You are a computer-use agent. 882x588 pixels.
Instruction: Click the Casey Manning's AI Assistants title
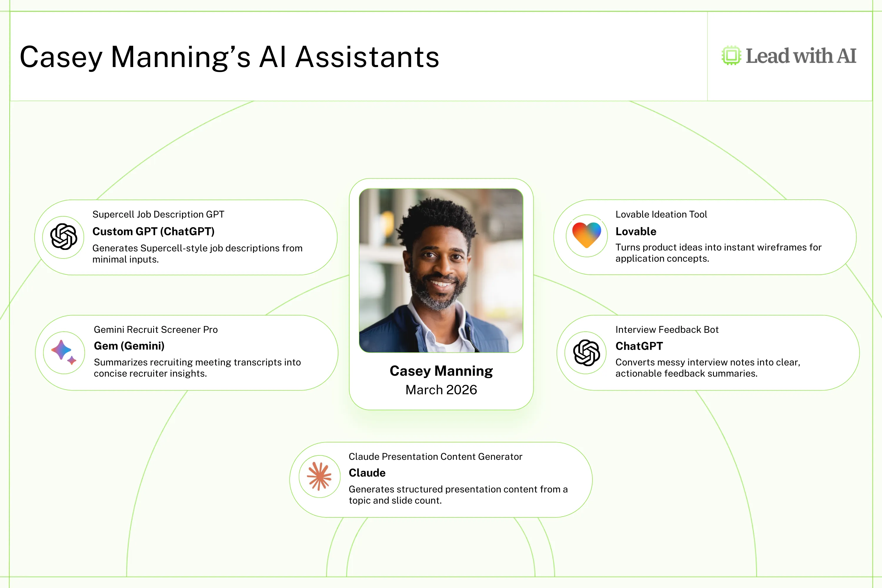click(230, 57)
